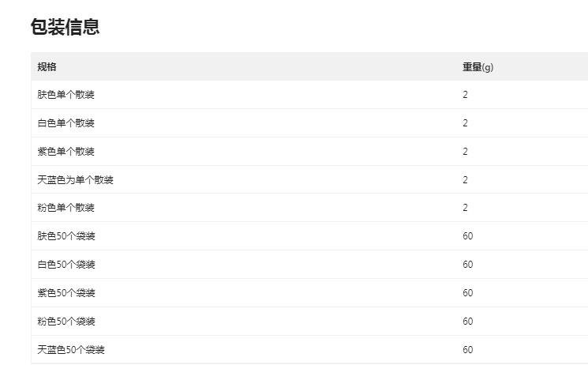The width and height of the screenshot is (588, 365).
Task: Select the weight cell of 白色50个袋装
Action: 468,265
